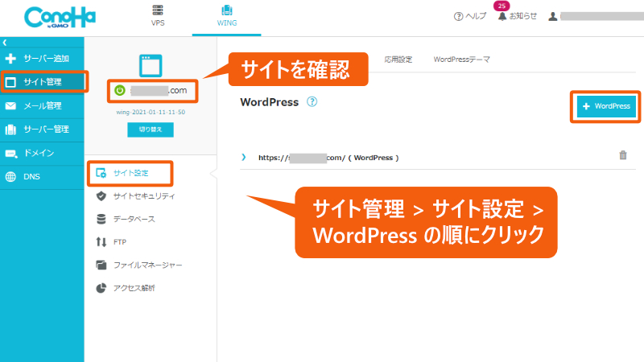Click the globe icon for DNS
Image resolution: width=644 pixels, height=362 pixels.
[10, 177]
